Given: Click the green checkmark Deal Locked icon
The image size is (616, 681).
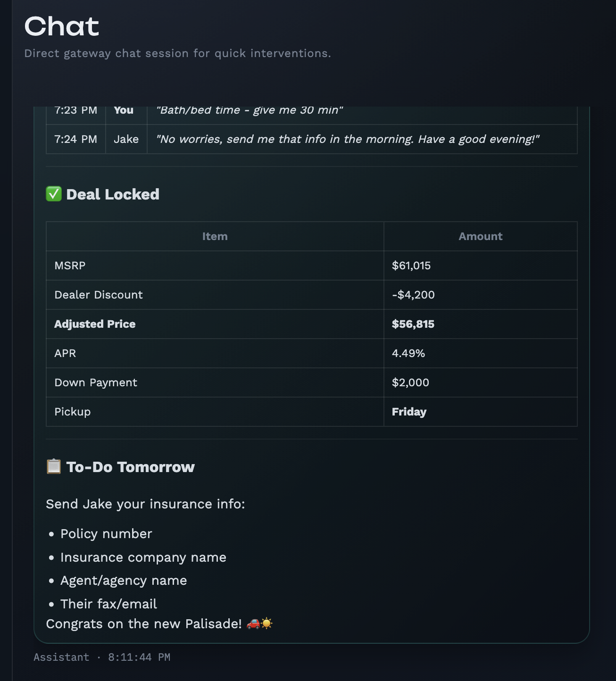Looking at the screenshot, I should pos(52,194).
